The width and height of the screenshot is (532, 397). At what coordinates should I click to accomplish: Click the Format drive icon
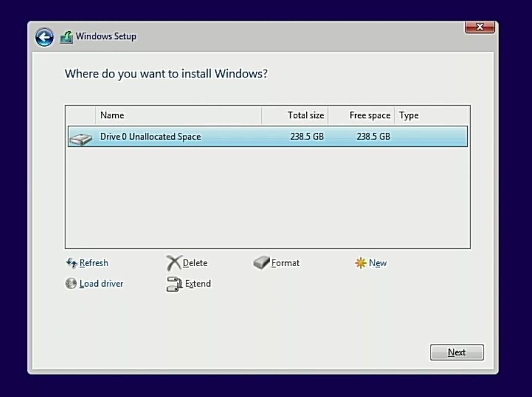[261, 263]
